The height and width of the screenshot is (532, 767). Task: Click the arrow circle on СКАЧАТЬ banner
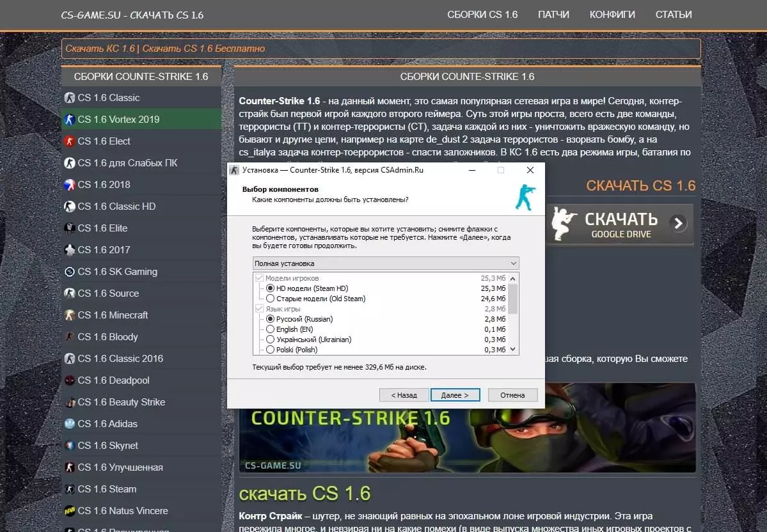point(679,223)
